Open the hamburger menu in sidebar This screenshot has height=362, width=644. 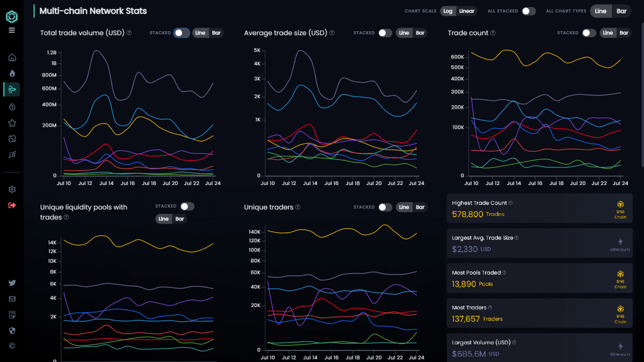point(12,31)
